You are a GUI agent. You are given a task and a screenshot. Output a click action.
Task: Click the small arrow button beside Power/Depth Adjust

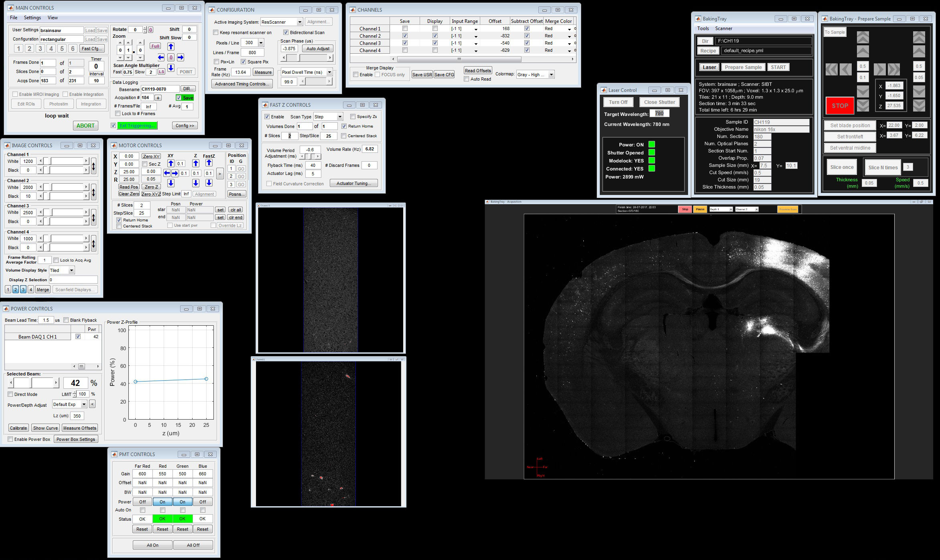[92, 404]
